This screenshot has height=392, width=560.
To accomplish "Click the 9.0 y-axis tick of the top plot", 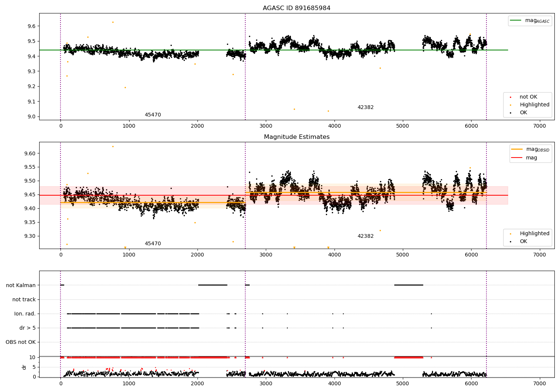I will point(31,116).
